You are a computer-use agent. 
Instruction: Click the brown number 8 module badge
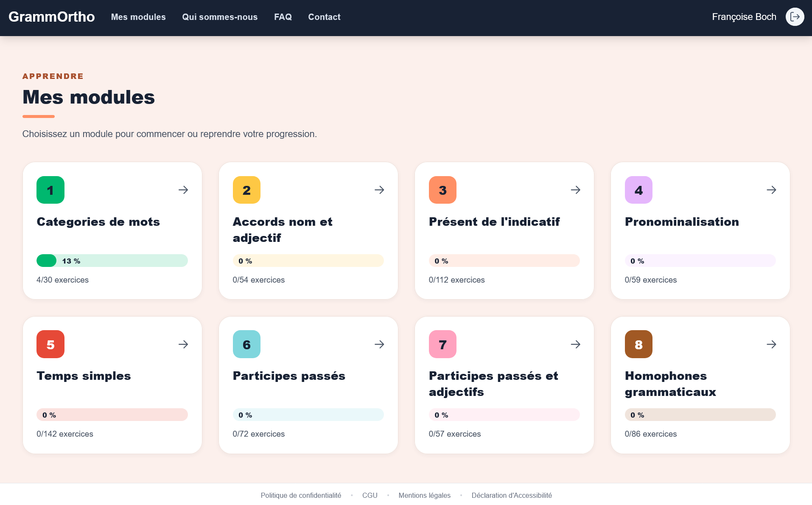(x=638, y=344)
